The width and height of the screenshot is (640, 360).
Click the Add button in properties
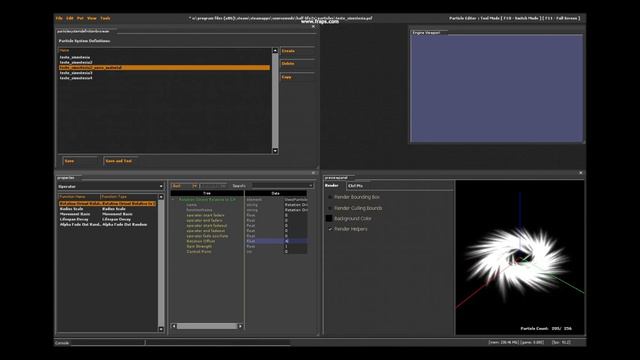(x=182, y=186)
